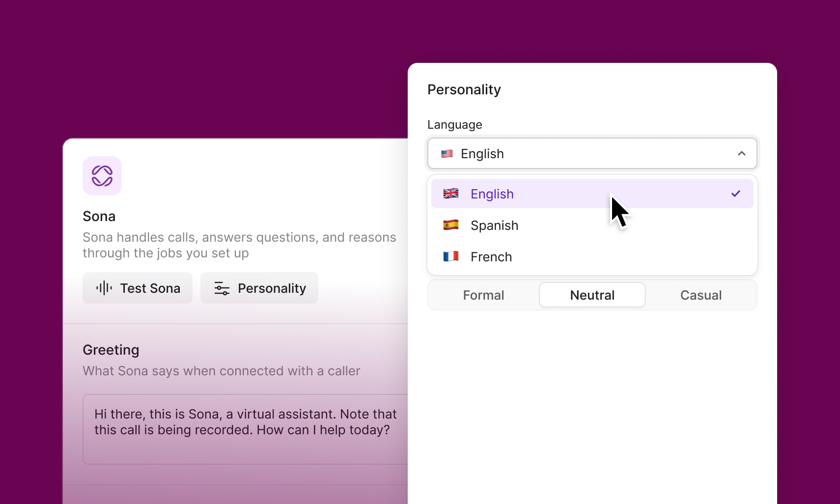Viewport: 840px width, 504px height.
Task: Select the Neutral tone option
Action: 592,295
